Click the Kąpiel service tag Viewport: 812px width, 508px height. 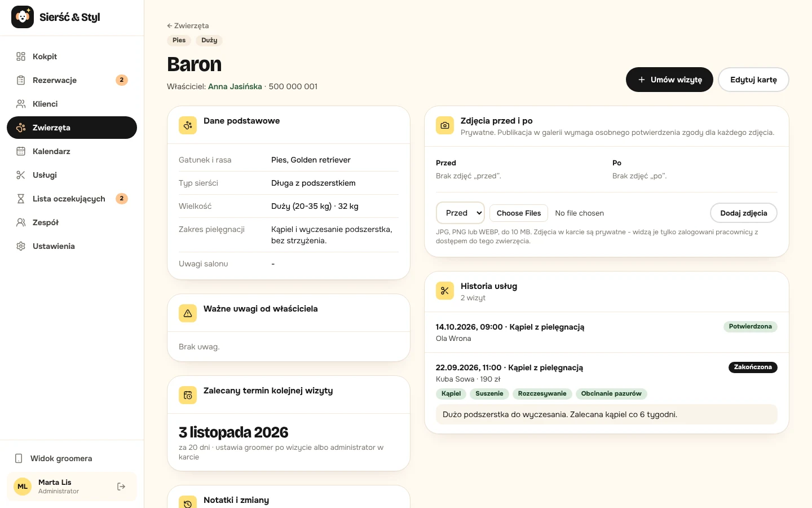click(451, 393)
